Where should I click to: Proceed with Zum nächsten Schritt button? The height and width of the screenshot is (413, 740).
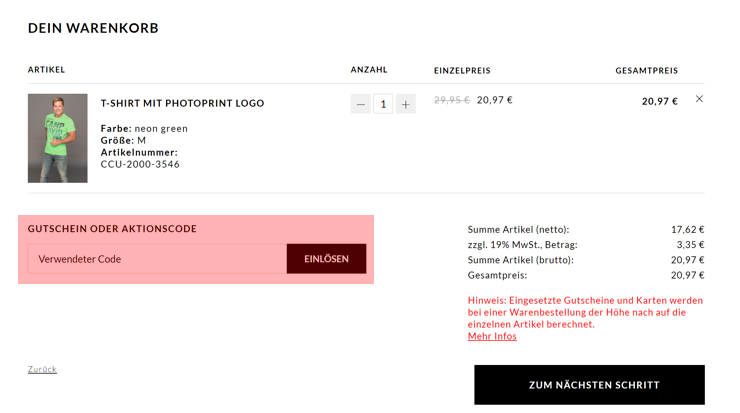pos(589,385)
